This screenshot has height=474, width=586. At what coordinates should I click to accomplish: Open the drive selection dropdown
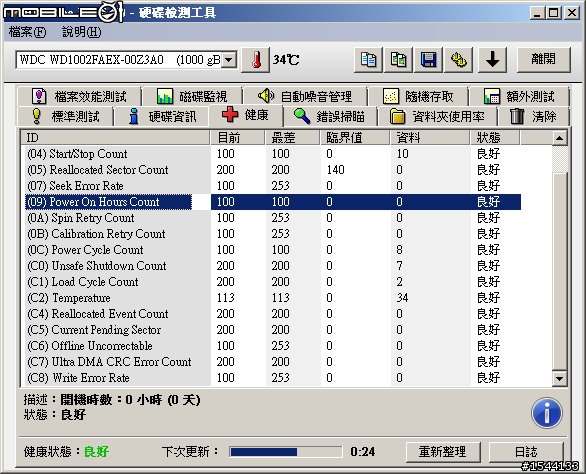[x=229, y=60]
